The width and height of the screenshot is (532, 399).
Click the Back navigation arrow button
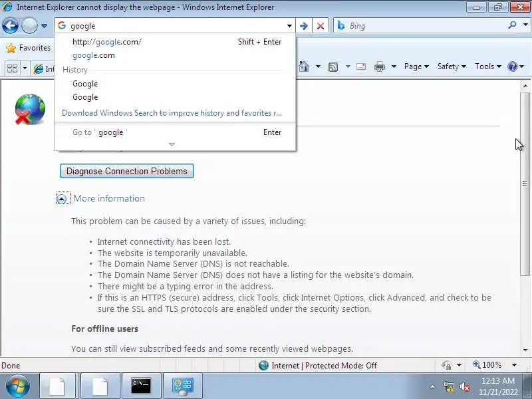point(10,25)
